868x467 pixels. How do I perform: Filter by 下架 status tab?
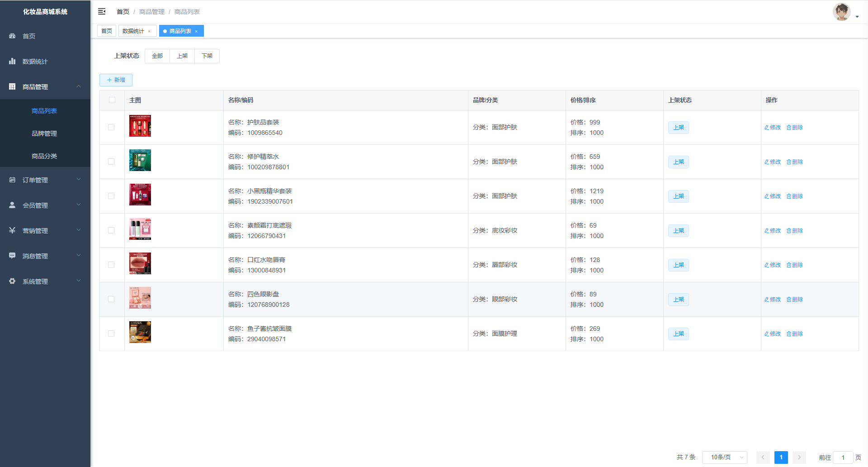(x=207, y=56)
